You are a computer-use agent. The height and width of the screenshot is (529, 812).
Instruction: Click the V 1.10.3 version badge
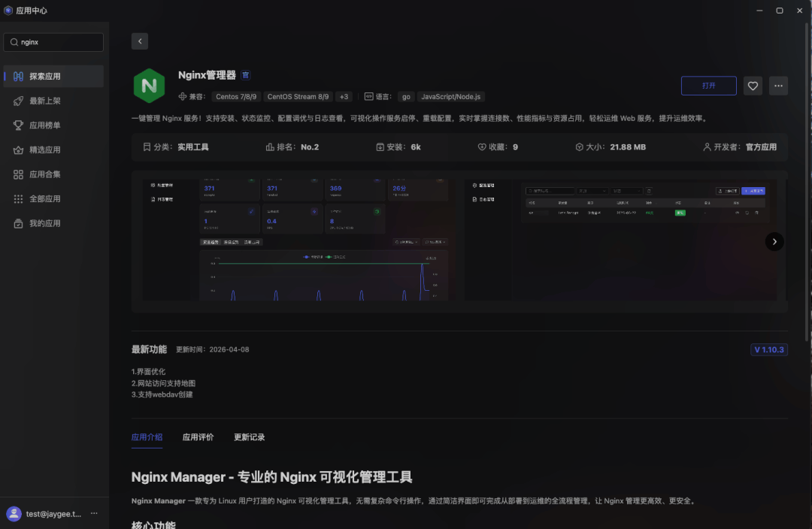pyautogui.click(x=768, y=349)
